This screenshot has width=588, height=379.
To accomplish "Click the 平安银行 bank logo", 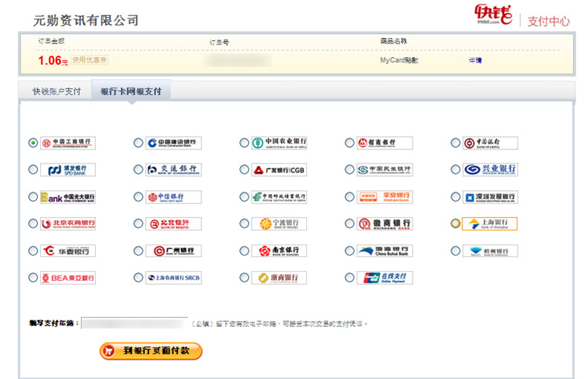I will (385, 197).
